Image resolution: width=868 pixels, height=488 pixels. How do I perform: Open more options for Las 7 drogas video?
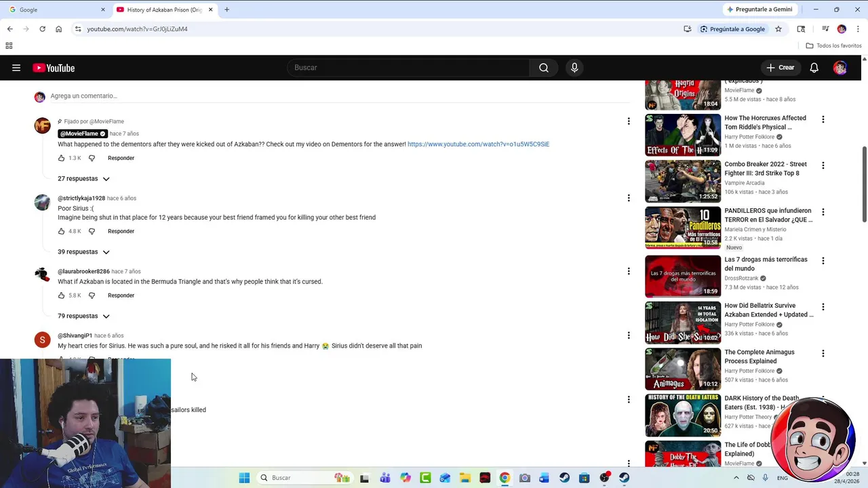tap(823, 261)
